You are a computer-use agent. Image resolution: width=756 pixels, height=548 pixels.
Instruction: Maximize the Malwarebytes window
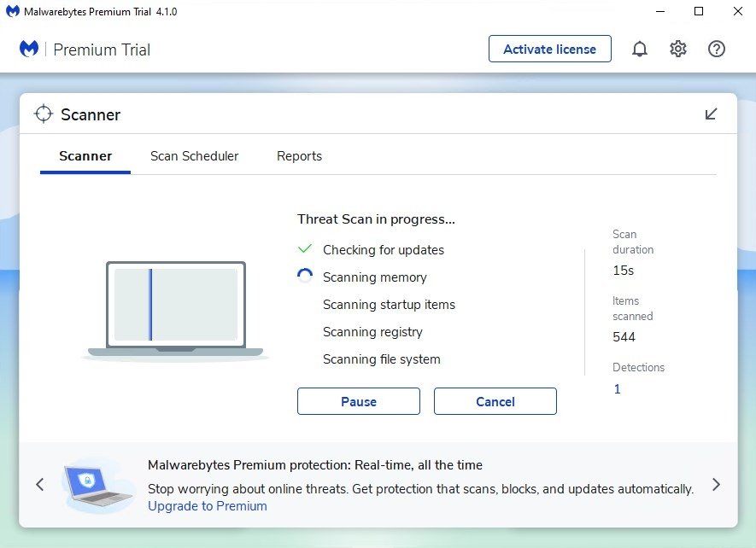point(699,12)
